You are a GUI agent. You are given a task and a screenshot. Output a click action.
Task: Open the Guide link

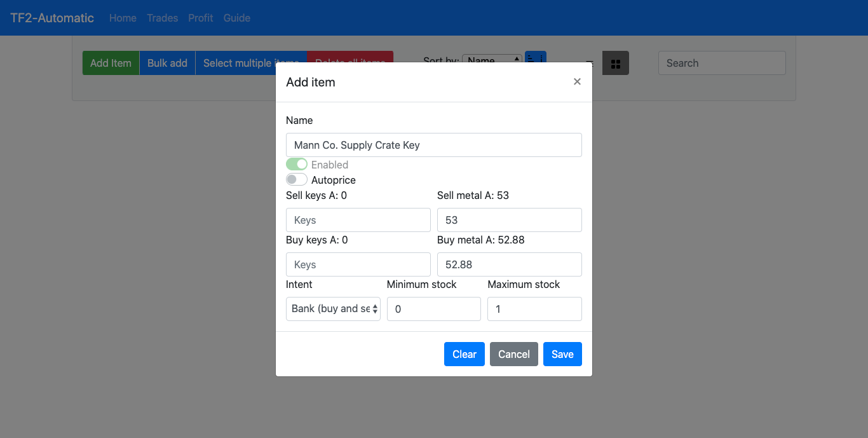pyautogui.click(x=236, y=18)
